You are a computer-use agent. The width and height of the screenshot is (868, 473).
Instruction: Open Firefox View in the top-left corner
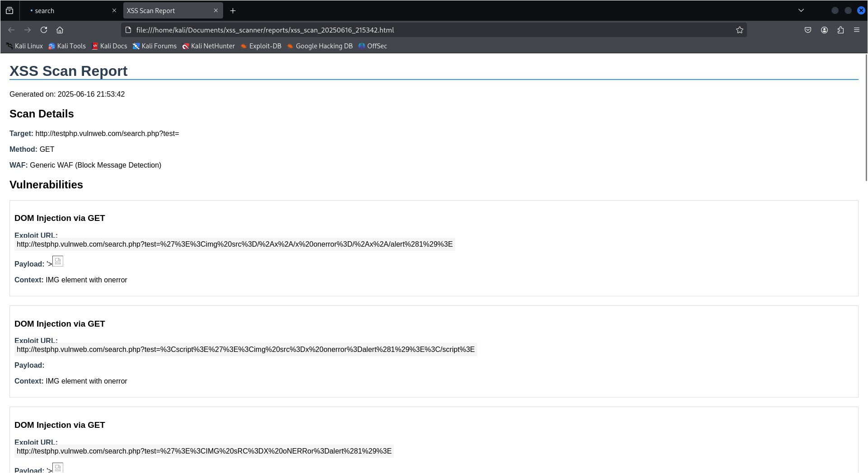pyautogui.click(x=9, y=10)
